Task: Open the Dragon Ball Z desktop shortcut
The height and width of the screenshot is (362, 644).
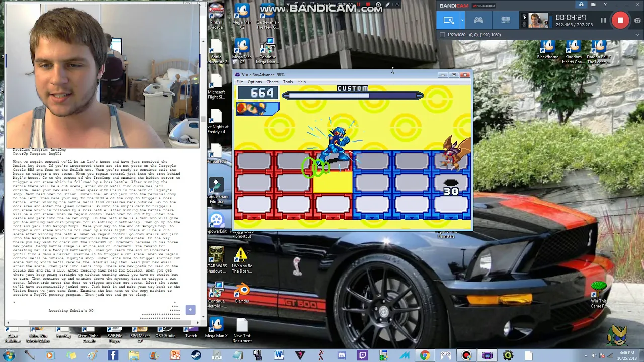Action: click(x=598, y=51)
